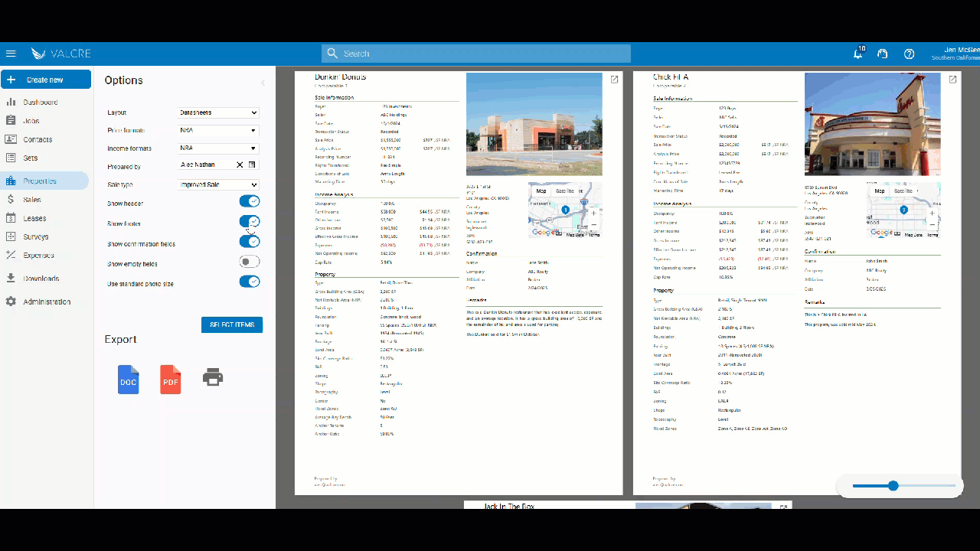Open Surveys in the sidebar
Image resolution: width=980 pixels, height=551 pixels.
pos(36,236)
